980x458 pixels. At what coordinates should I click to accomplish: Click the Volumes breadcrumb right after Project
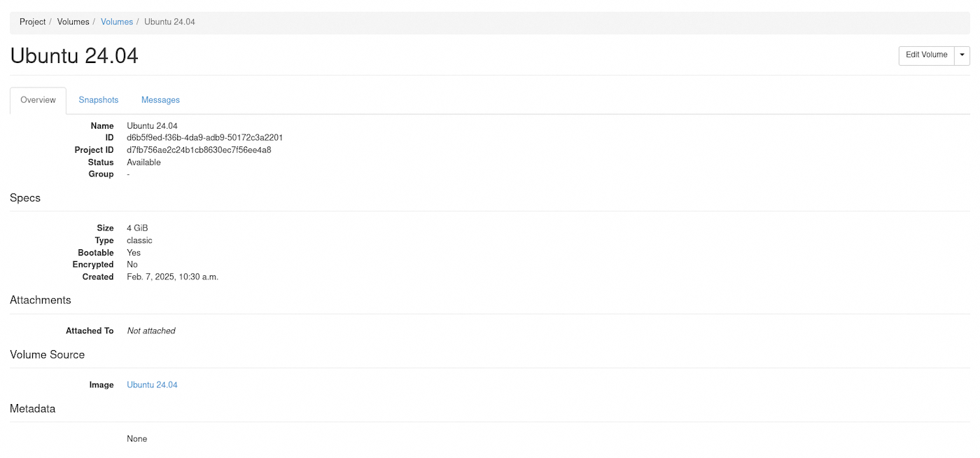tap(73, 22)
